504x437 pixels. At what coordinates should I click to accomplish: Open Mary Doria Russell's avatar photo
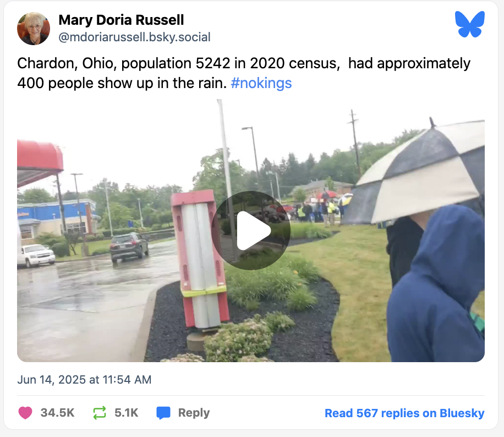[34, 29]
